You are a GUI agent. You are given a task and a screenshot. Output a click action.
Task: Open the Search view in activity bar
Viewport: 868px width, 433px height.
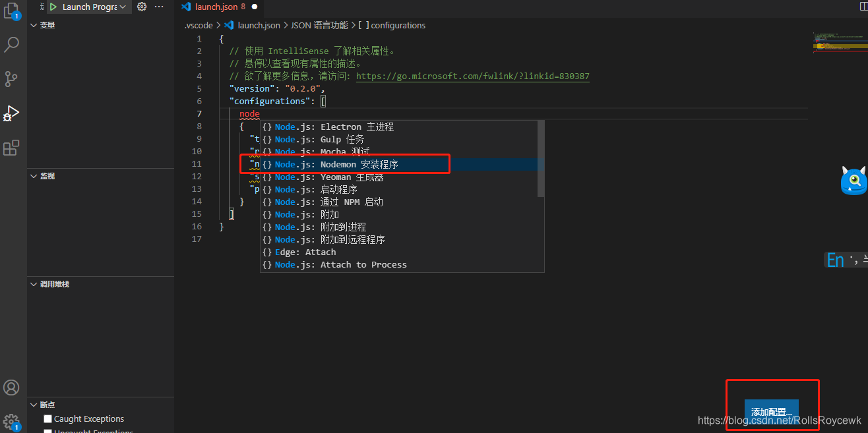pyautogui.click(x=12, y=45)
